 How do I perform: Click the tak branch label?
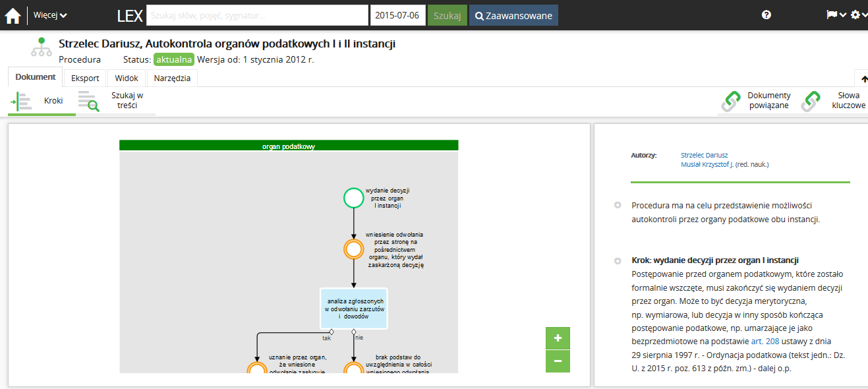(x=326, y=338)
